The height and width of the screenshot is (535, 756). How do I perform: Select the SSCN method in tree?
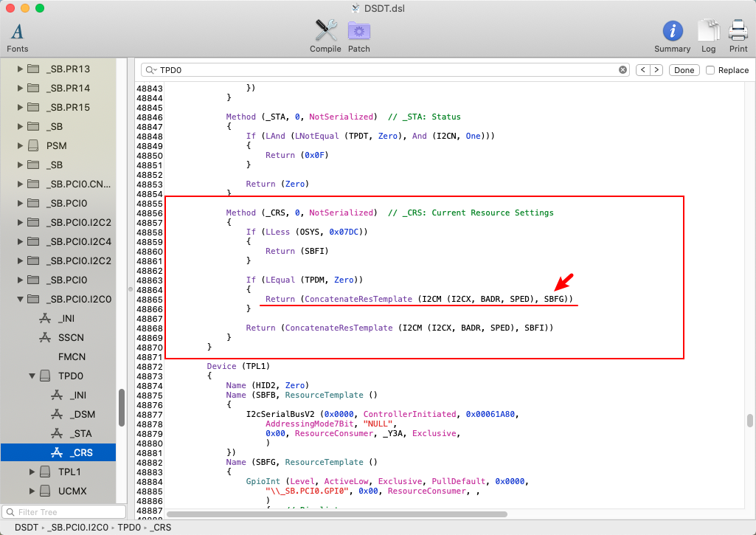72,337
